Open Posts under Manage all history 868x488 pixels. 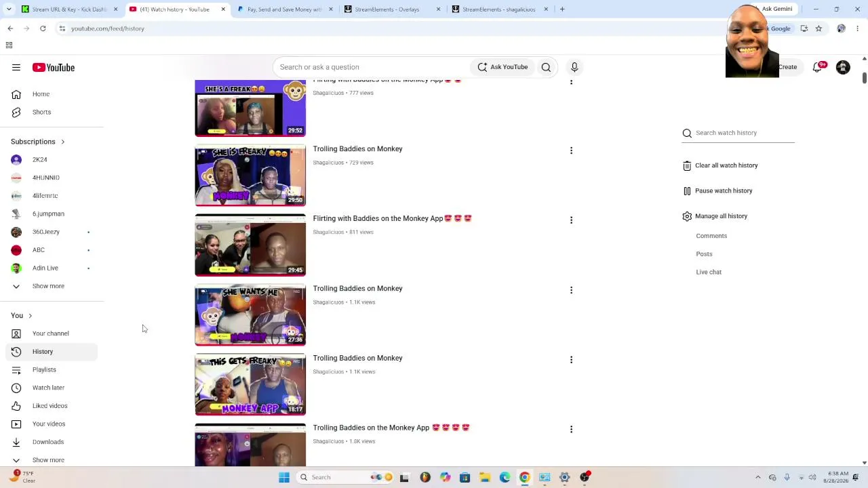click(x=704, y=254)
